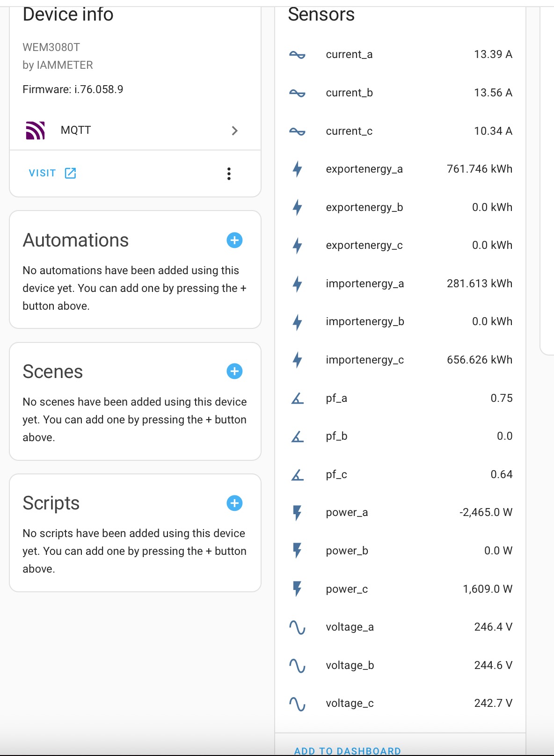Add a new scene with plus button
This screenshot has height=756, width=554.
click(234, 371)
